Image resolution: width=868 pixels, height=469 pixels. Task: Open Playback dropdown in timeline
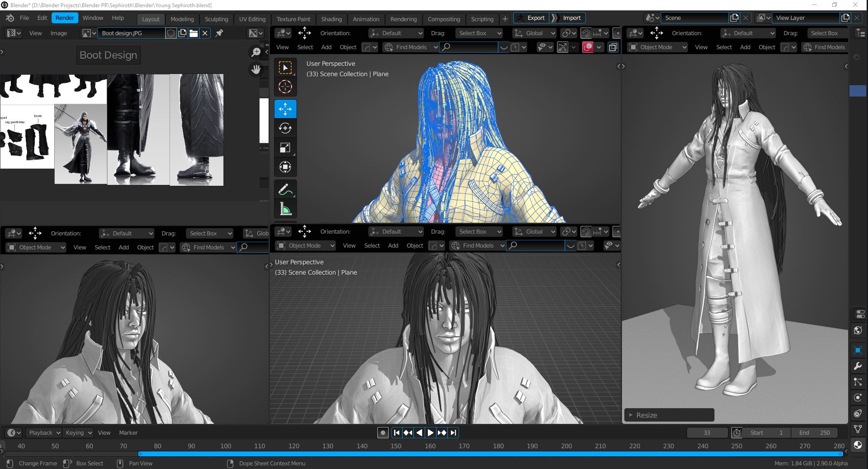(x=44, y=432)
